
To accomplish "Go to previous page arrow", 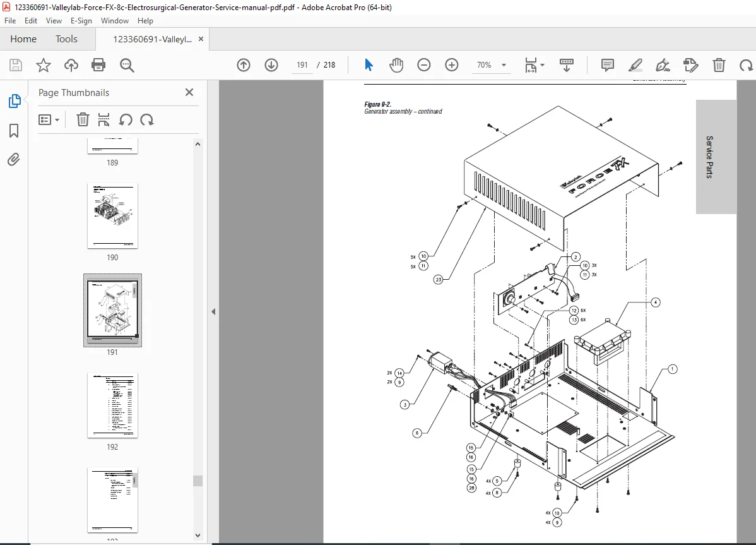I will coord(244,65).
